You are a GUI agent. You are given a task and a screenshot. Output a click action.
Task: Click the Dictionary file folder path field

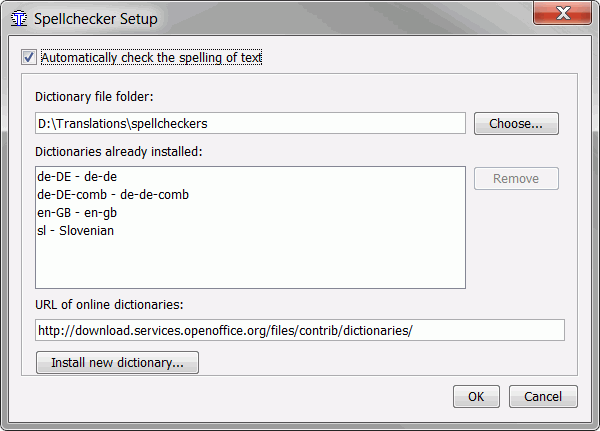coord(250,123)
